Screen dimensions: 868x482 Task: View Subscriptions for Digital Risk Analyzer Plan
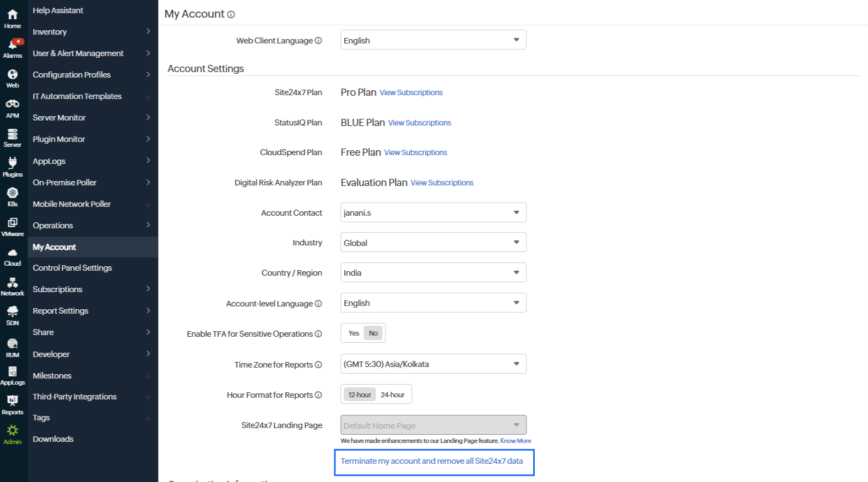pyautogui.click(x=442, y=183)
